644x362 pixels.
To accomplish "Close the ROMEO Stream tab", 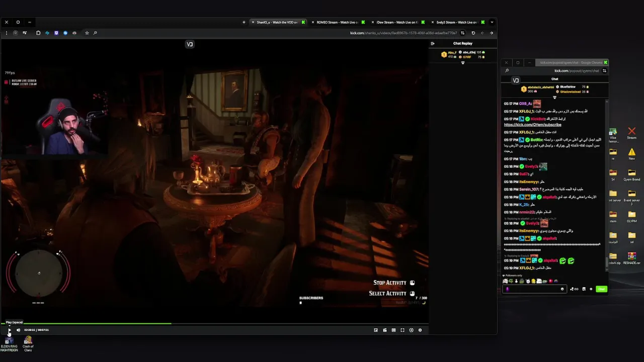I will (x=313, y=22).
